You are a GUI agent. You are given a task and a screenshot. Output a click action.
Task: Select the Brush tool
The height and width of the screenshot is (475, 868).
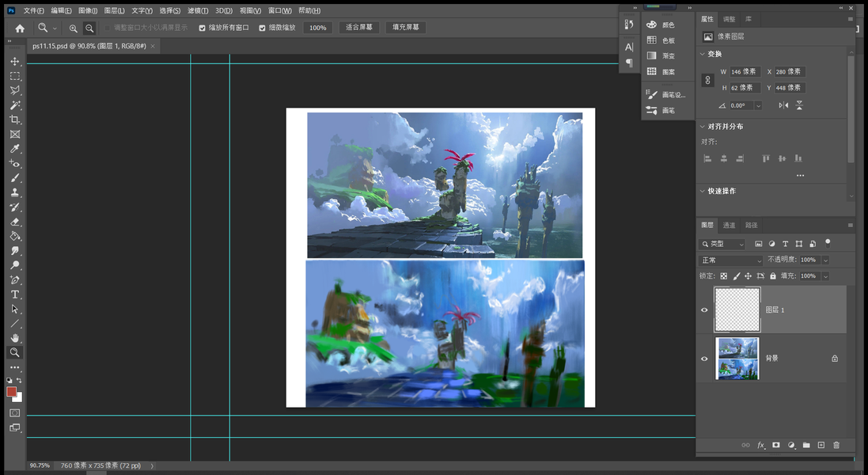click(15, 177)
